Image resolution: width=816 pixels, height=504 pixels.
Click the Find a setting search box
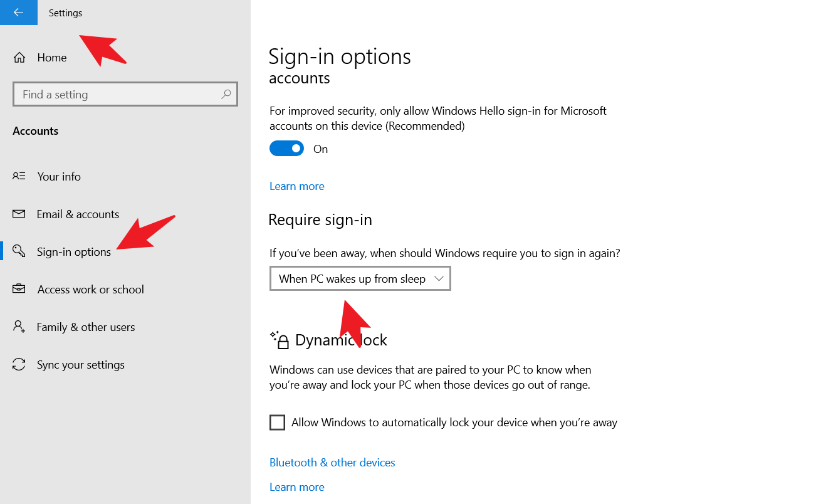(119, 95)
